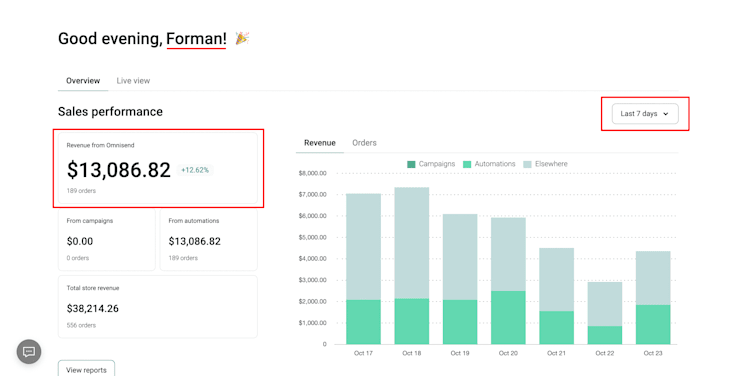Click the Oct 20 green Automations bar segment
736x376 pixels.
(x=508, y=317)
